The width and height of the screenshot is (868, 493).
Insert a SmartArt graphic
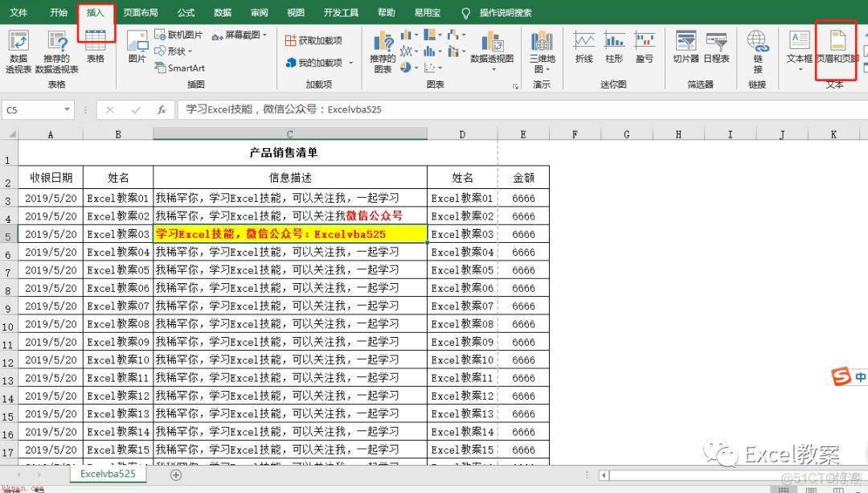pyautogui.click(x=179, y=68)
